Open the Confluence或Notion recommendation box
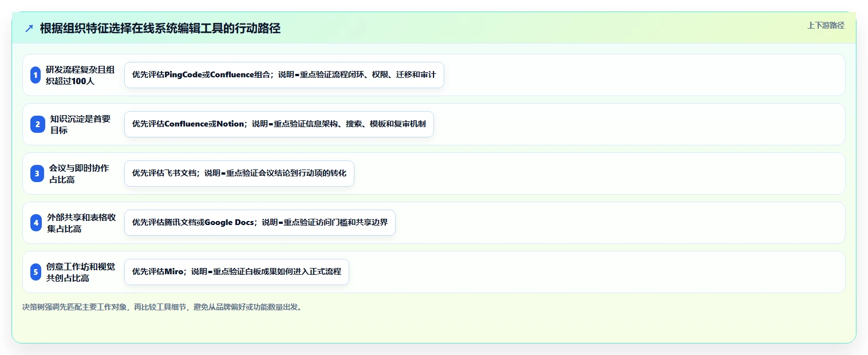Viewport: 868px width, 355px height. pos(279,124)
